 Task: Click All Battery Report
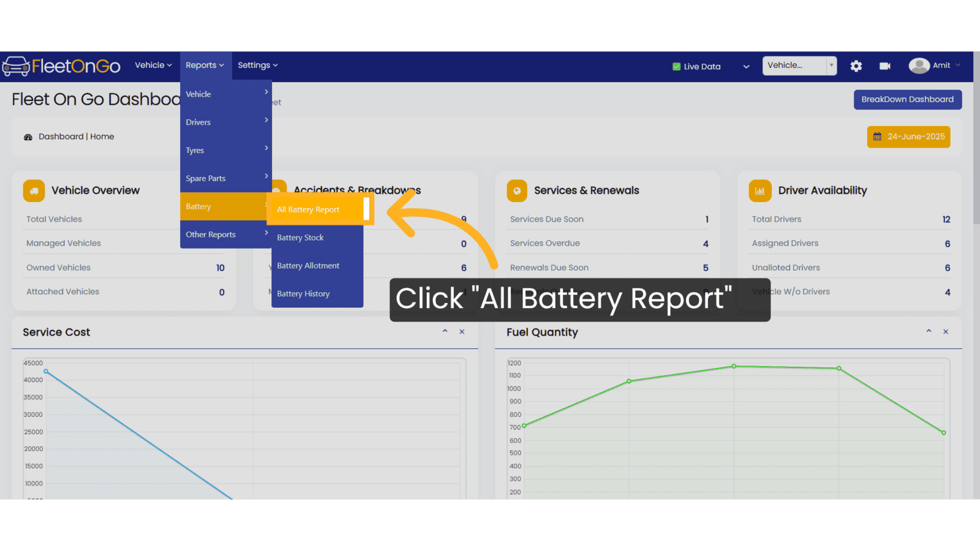pyautogui.click(x=317, y=209)
